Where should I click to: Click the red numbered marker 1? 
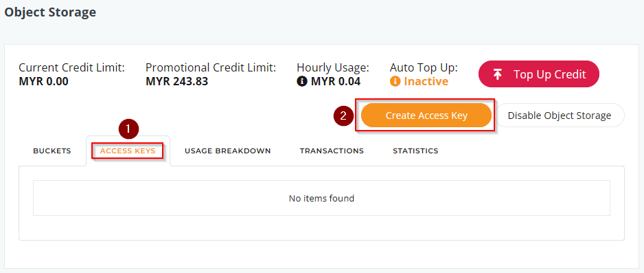click(x=129, y=129)
